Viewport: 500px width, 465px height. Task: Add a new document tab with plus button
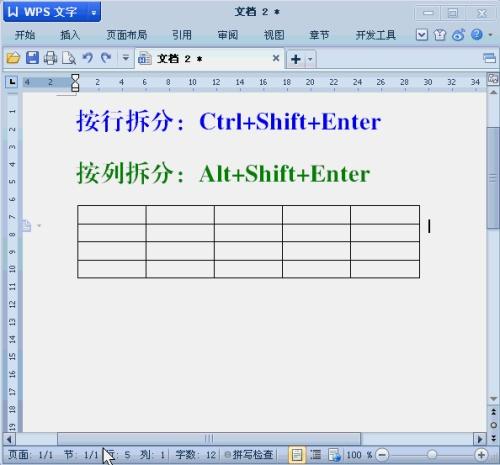[x=295, y=59]
